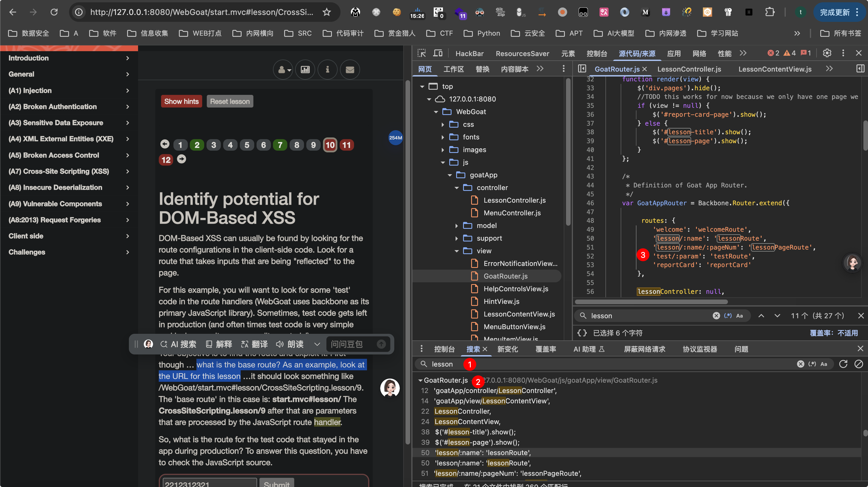
Task: Open DevTools settings gear
Action: [827, 53]
